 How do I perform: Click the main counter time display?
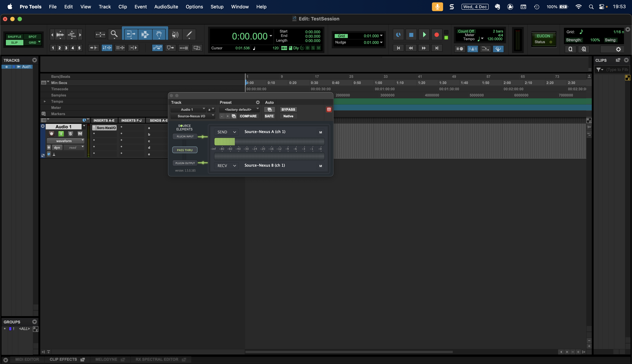pos(249,37)
